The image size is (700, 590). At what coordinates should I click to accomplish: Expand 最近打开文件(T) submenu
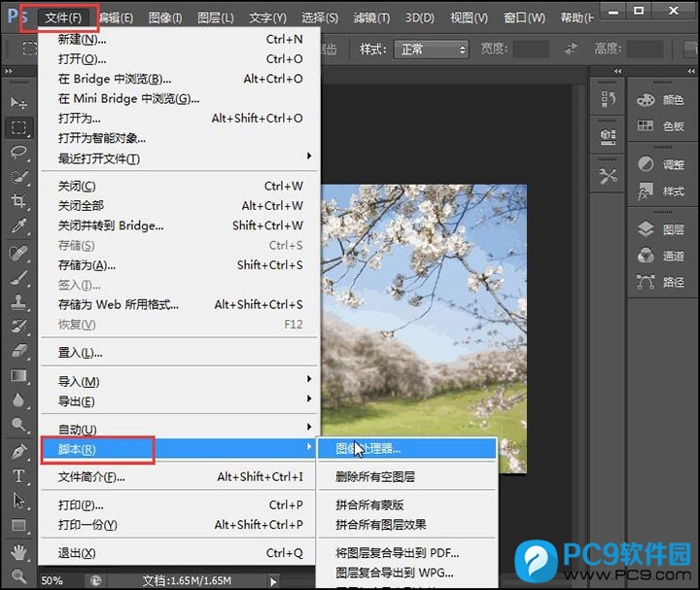179,158
